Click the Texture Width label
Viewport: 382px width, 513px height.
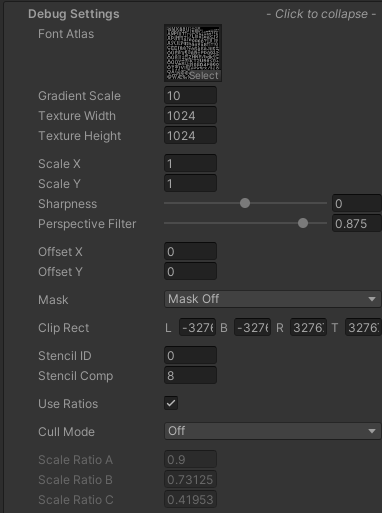pyautogui.click(x=77, y=116)
